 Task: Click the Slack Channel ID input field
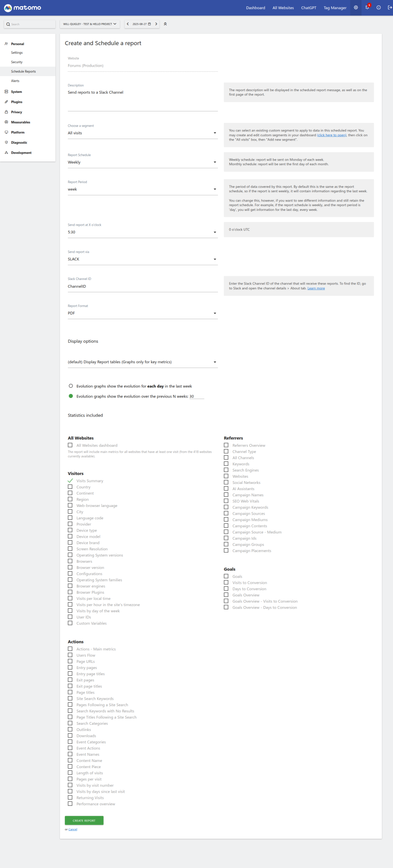coord(142,287)
